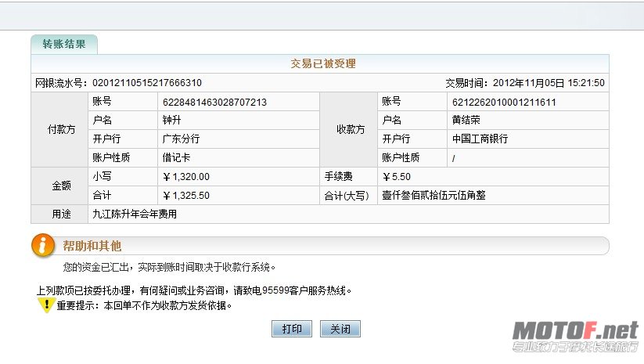Click the 金额 row header
Screen dimensions: 644x364
(x=60, y=186)
